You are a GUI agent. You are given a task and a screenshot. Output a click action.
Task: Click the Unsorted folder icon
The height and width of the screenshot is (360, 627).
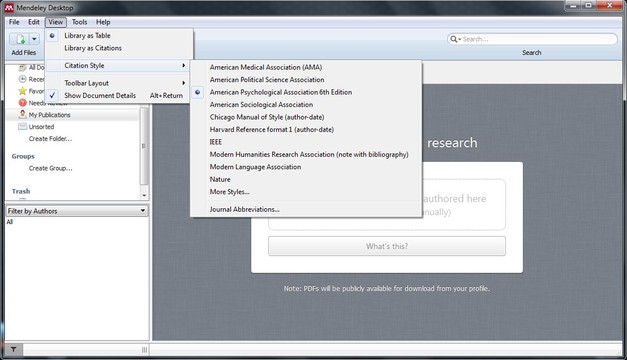pos(22,126)
